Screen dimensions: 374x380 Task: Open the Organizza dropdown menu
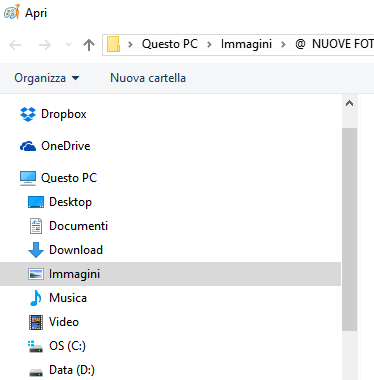(47, 78)
